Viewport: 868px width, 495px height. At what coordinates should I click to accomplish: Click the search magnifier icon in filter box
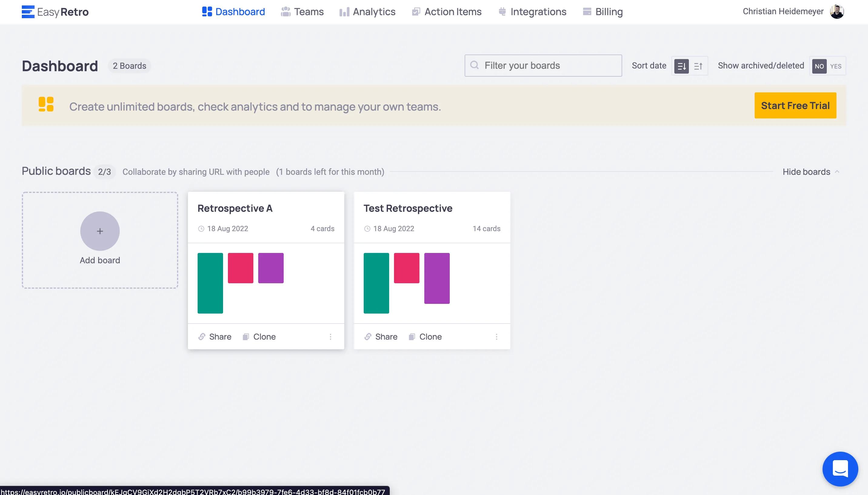(x=475, y=65)
